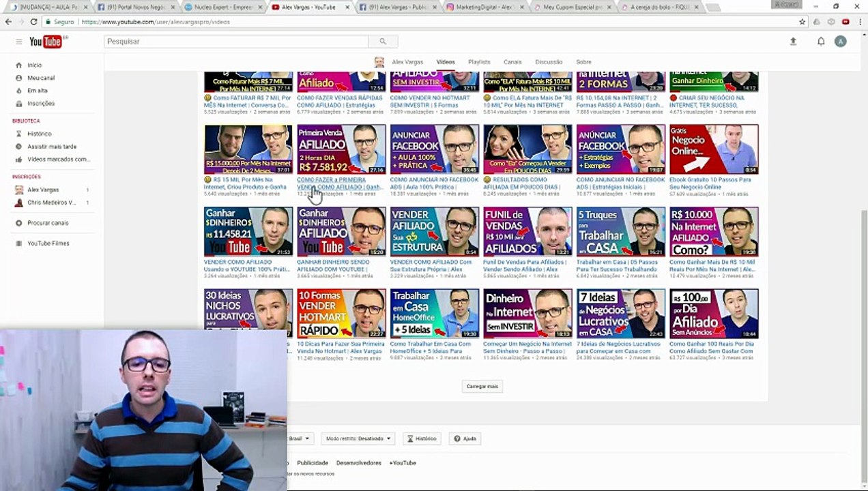Image resolution: width=868 pixels, height=491 pixels.
Task: Click the Ajuda help button
Action: (x=465, y=438)
